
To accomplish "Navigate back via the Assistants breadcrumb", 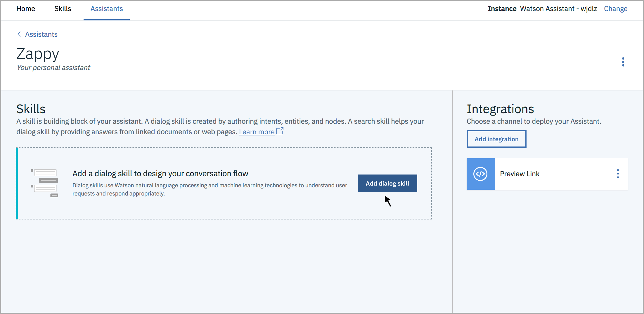I will click(41, 34).
